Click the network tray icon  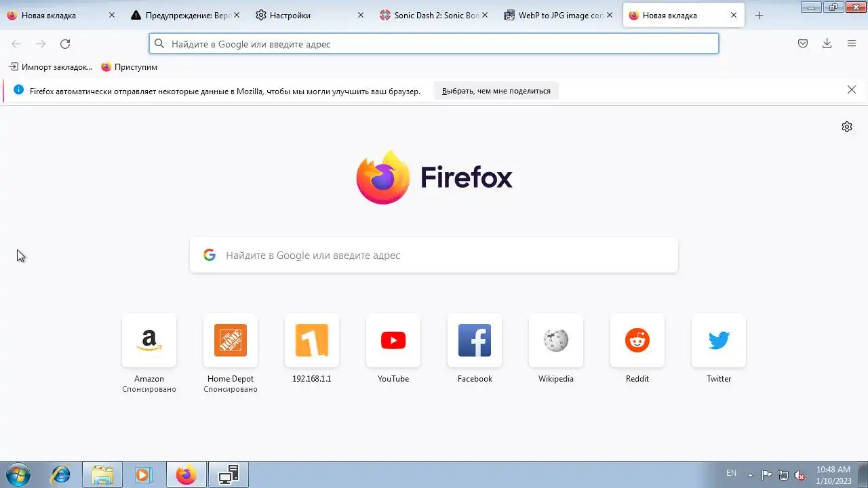click(x=783, y=475)
